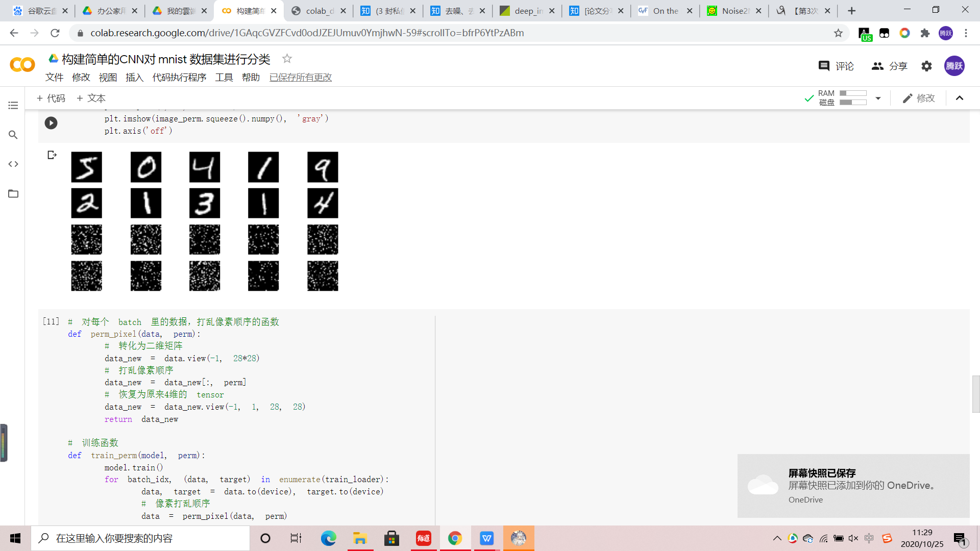
Task: Collapse the header with the chevron-up arrow
Action: (x=960, y=98)
